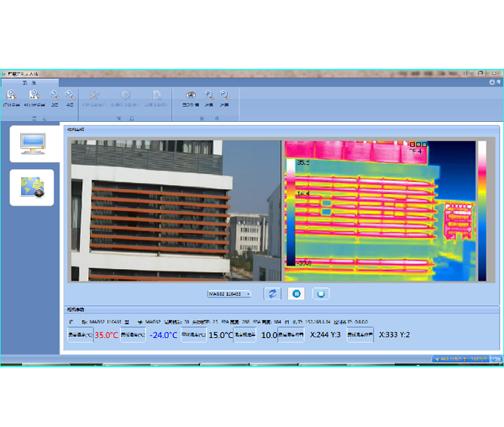Click the temperature scale bar inside thermal image
The height and width of the screenshot is (427, 504).
291,212
